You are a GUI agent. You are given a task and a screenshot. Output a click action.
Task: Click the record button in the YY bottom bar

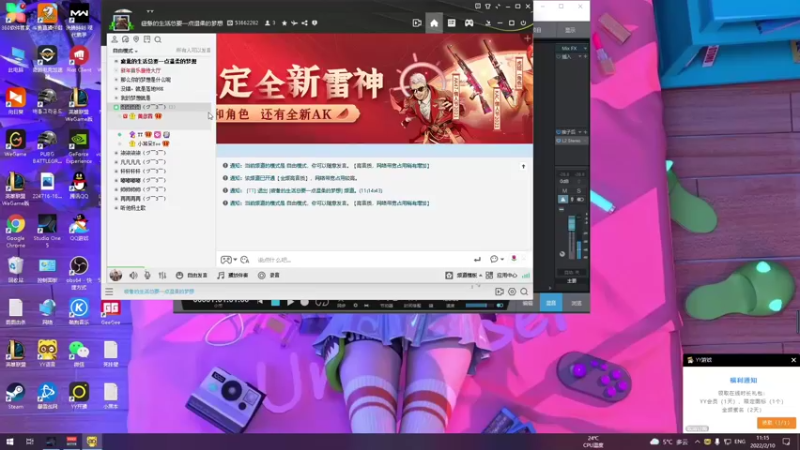268,275
